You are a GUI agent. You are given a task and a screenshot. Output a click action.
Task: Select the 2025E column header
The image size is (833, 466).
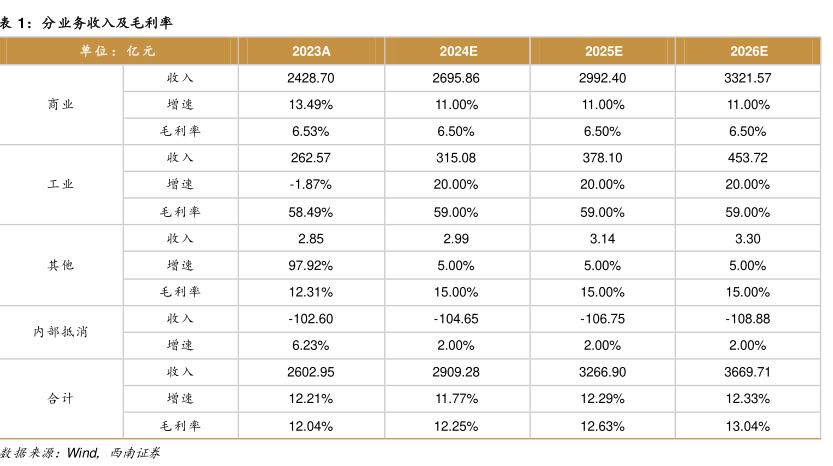(x=604, y=51)
